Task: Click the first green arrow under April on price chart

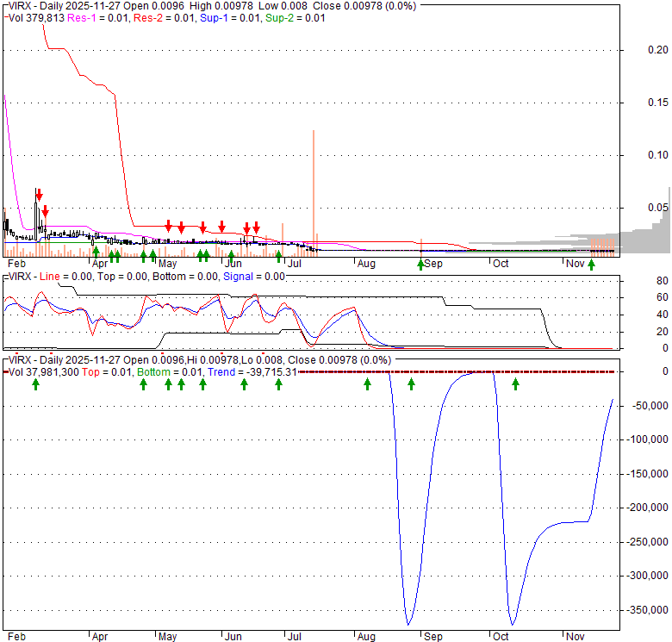Action: point(96,252)
